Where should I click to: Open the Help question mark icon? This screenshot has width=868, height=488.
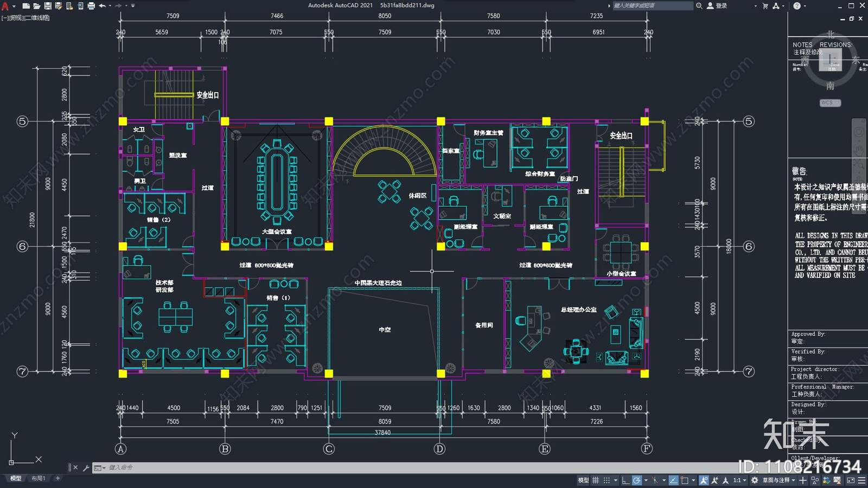[797, 6]
